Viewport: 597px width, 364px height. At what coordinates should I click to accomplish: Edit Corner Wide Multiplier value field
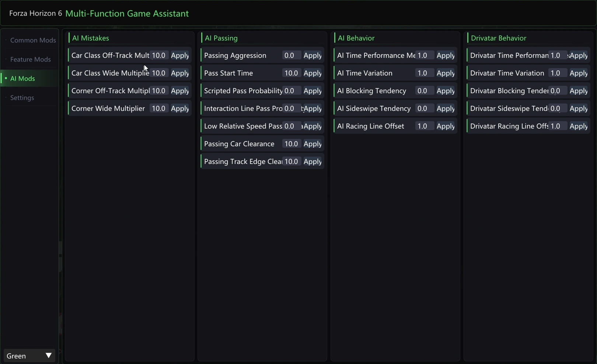159,108
